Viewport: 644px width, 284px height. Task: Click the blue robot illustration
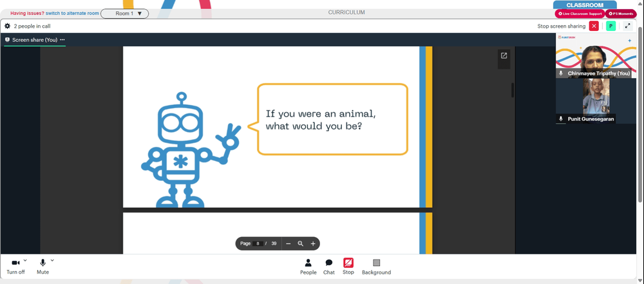pyautogui.click(x=190, y=150)
